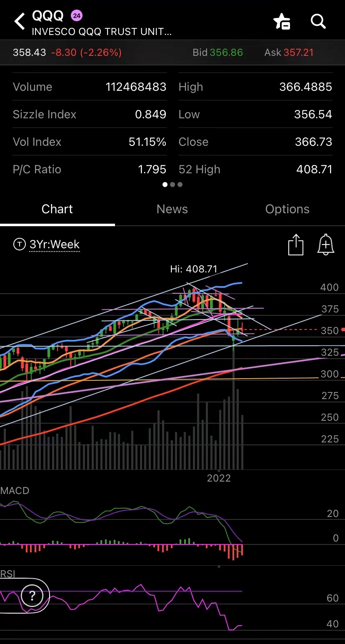This screenshot has width=345, height=644.
Task: Tap INVESCO QQQ TRUST UNIT name
Action: [102, 32]
